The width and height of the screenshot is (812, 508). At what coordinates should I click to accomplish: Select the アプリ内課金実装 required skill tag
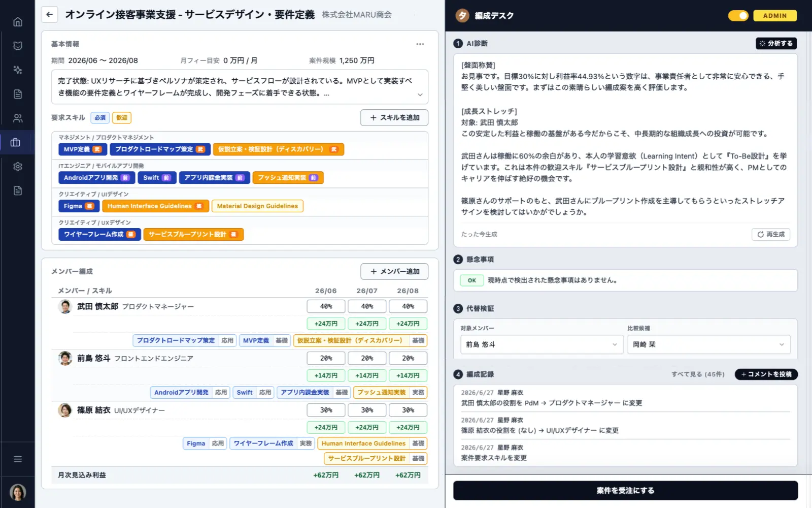pos(214,178)
